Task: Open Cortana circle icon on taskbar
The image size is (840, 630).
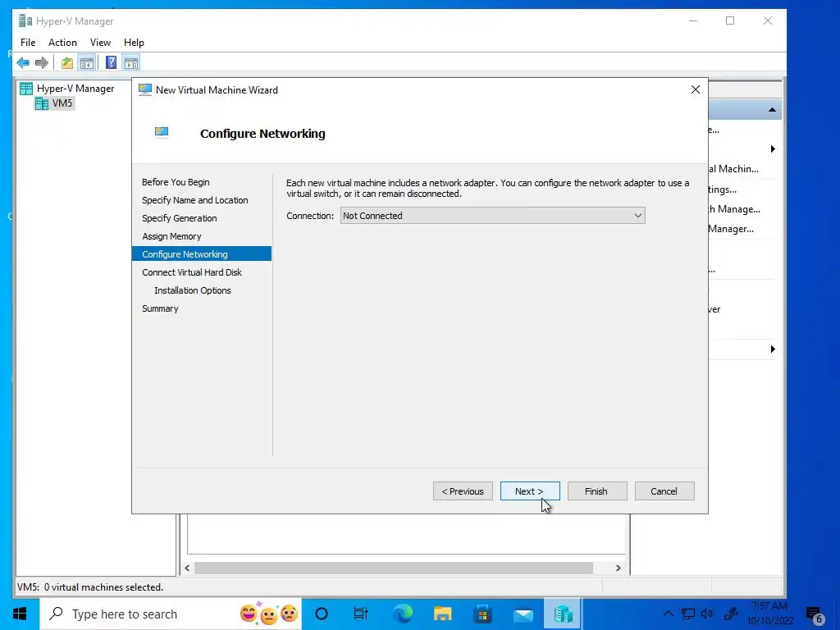Action: tap(322, 614)
